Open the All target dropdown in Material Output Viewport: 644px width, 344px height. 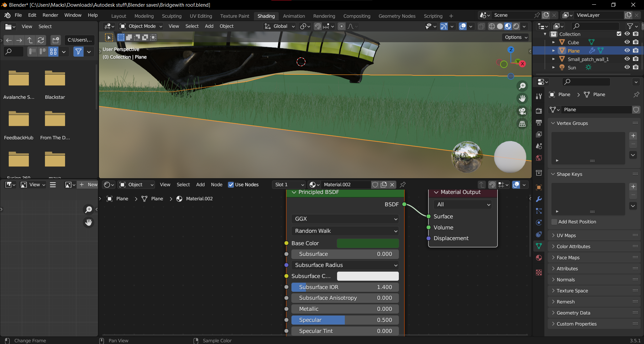pyautogui.click(x=463, y=204)
